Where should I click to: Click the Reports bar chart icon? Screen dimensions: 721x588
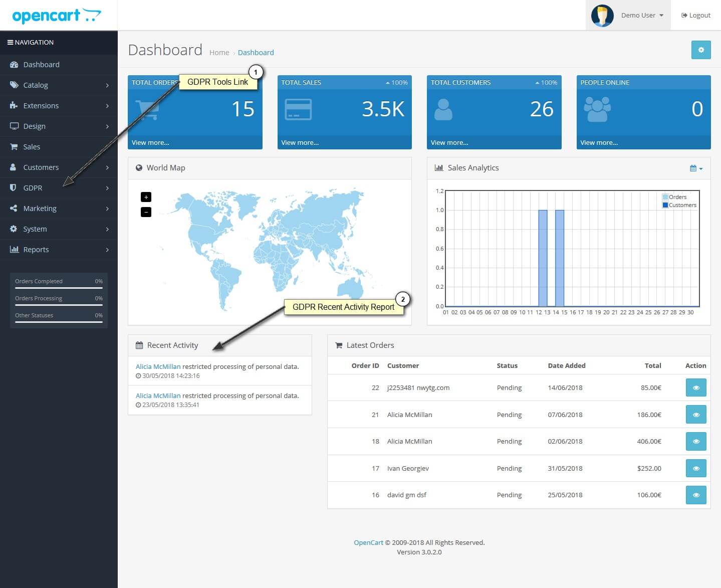point(14,250)
